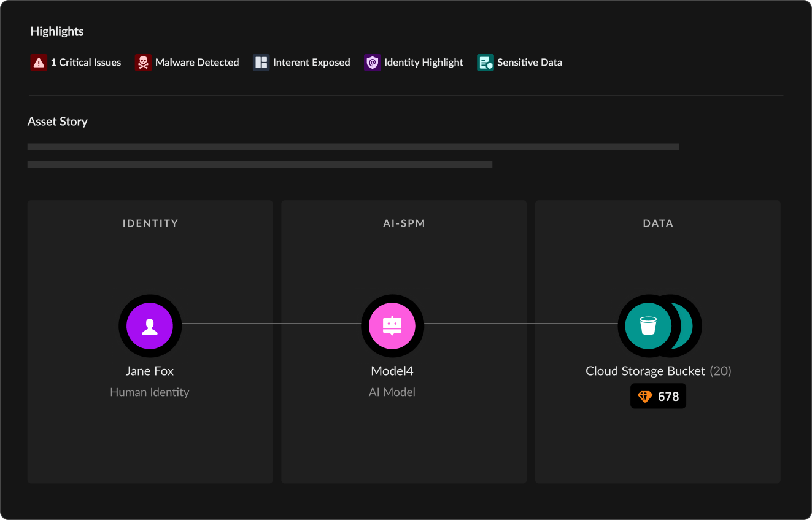The width and height of the screenshot is (812, 520).
Task: Click the Identity Highlight label text
Action: click(423, 63)
